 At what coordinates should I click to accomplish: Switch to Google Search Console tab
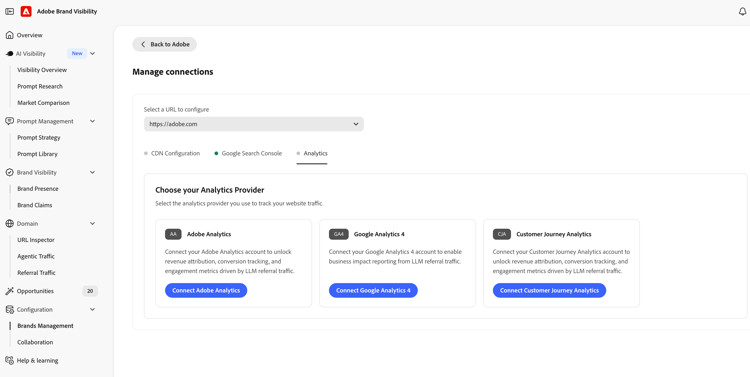click(248, 154)
